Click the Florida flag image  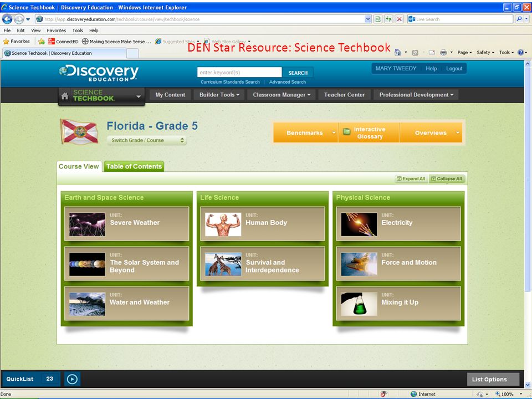click(x=79, y=132)
